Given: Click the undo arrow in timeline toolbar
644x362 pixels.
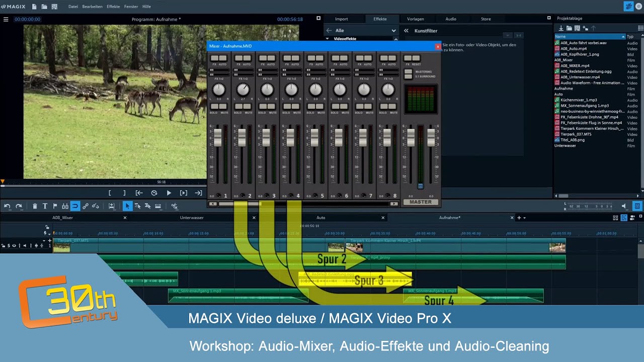Looking at the screenshot, I should [x=8, y=206].
